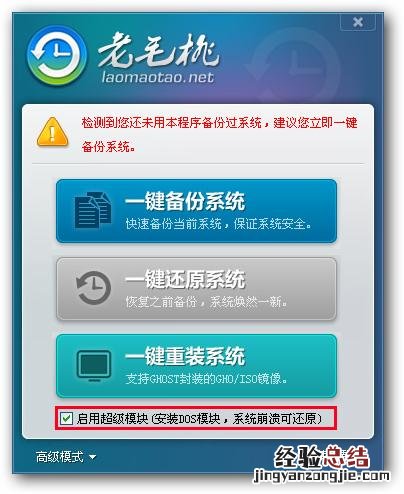Click the 经验总结 watermark logo
The image size is (404, 494).
[x=321, y=457]
